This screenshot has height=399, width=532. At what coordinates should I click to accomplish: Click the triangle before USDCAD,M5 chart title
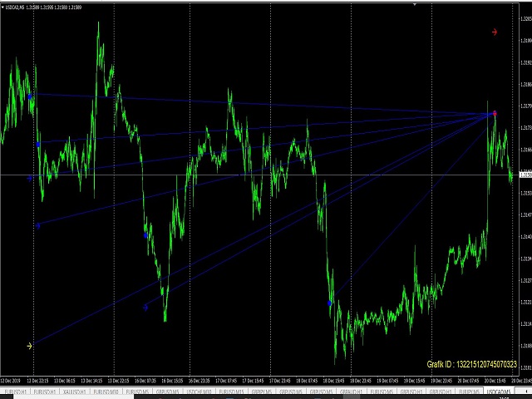coord(2,7)
